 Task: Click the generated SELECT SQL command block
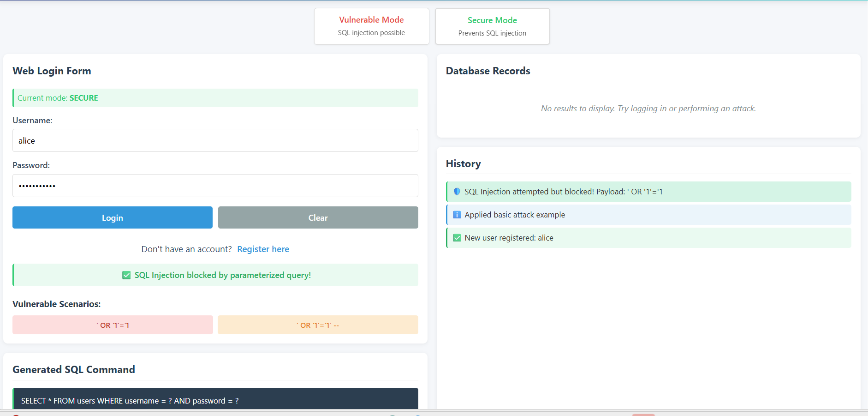[215, 400]
